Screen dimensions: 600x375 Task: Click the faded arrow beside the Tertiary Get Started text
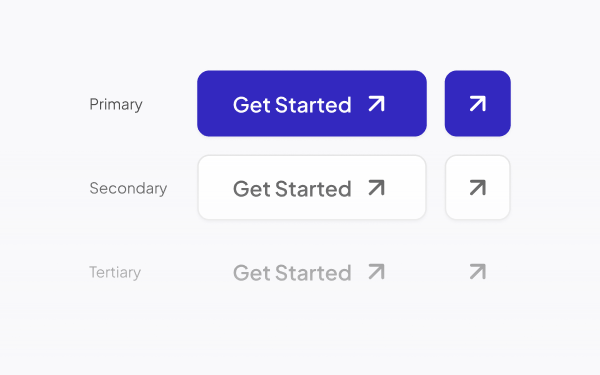tap(377, 272)
